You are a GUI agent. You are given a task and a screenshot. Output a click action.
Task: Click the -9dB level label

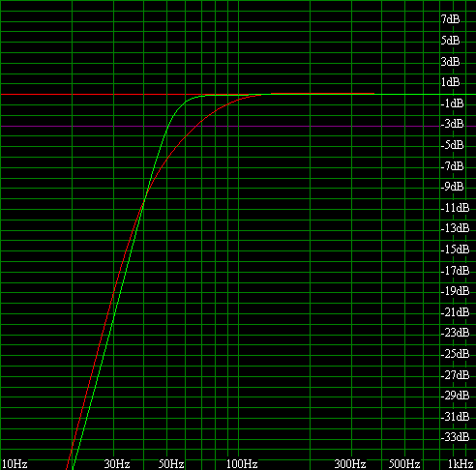pyautogui.click(x=452, y=187)
